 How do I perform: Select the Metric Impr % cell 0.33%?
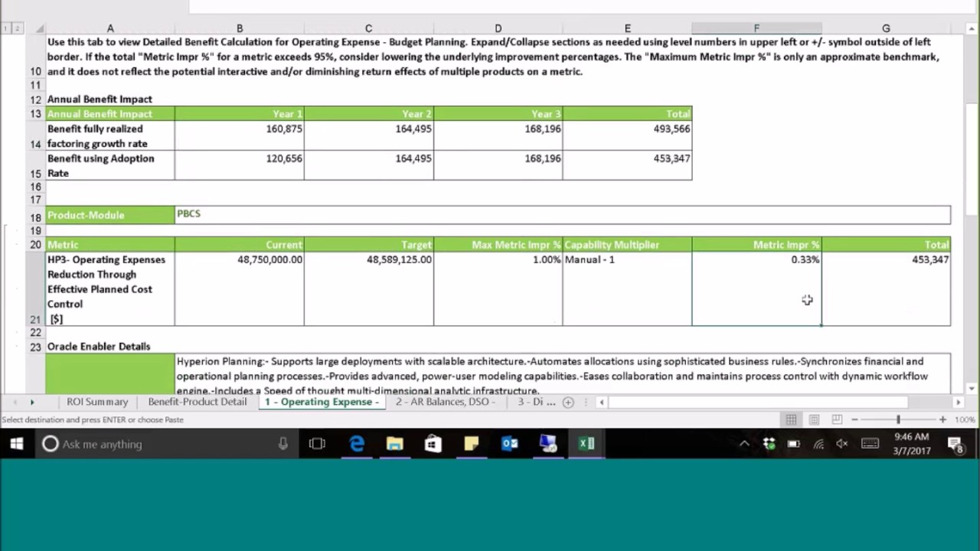coord(756,289)
